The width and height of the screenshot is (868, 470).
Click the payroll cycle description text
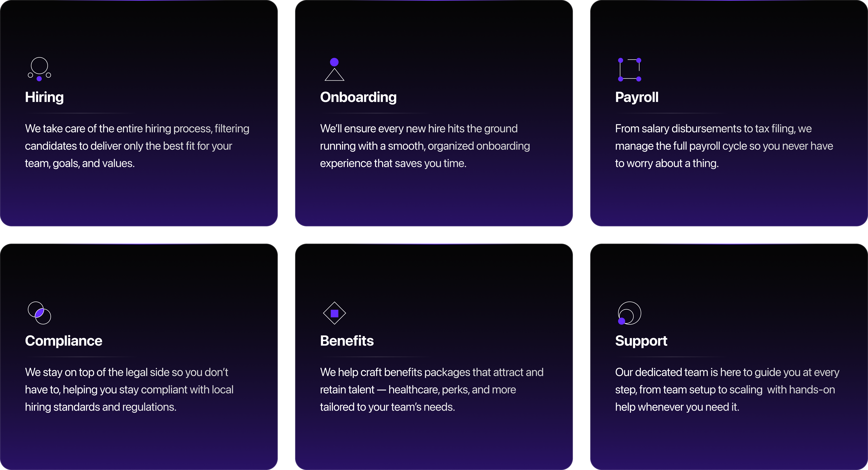pos(724,146)
